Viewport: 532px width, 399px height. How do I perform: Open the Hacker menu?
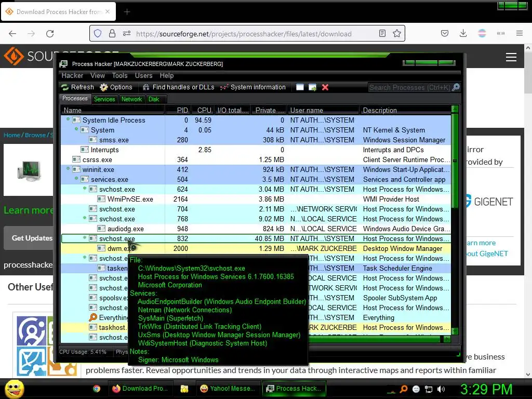click(x=72, y=75)
